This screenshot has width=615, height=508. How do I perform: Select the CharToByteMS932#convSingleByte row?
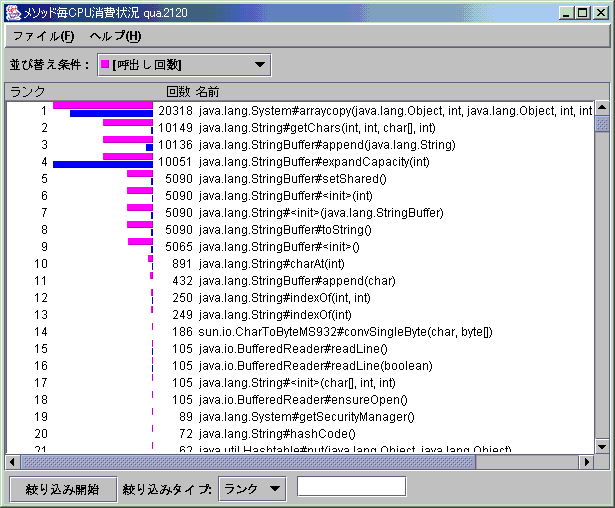pyautogui.click(x=300, y=331)
